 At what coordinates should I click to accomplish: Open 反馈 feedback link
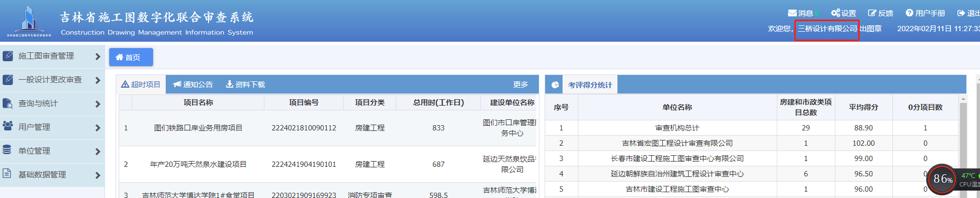(881, 13)
